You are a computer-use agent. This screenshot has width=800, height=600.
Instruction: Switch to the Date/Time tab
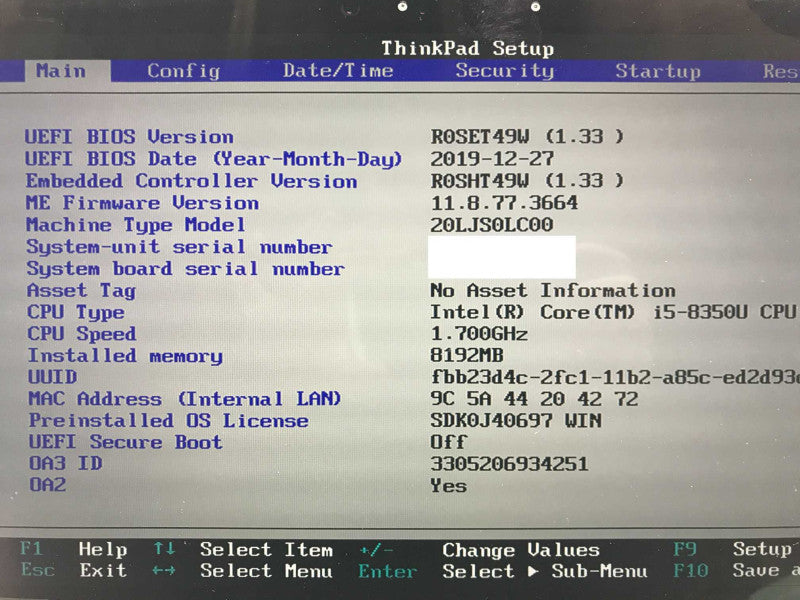pyautogui.click(x=338, y=70)
